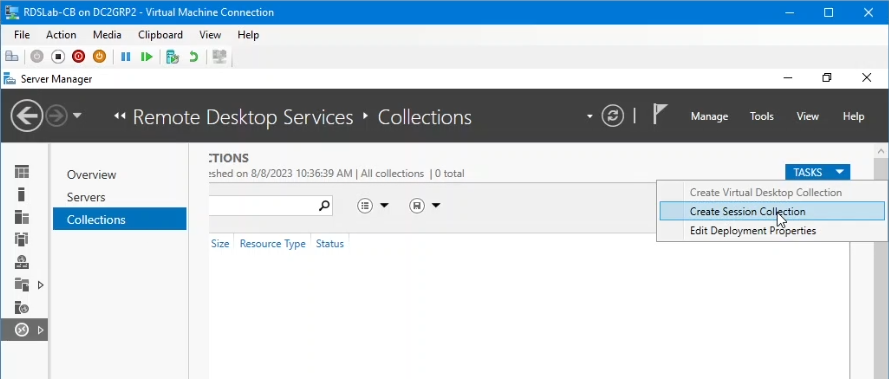889x379 pixels.
Task: Click the grey Start VM button
Action: 37,57
